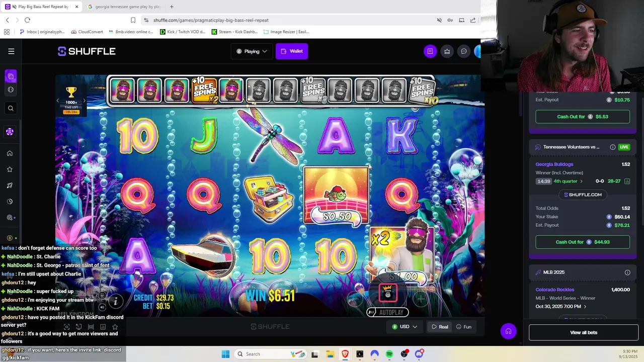Open the Colorado Rockies selection link

[555, 290]
